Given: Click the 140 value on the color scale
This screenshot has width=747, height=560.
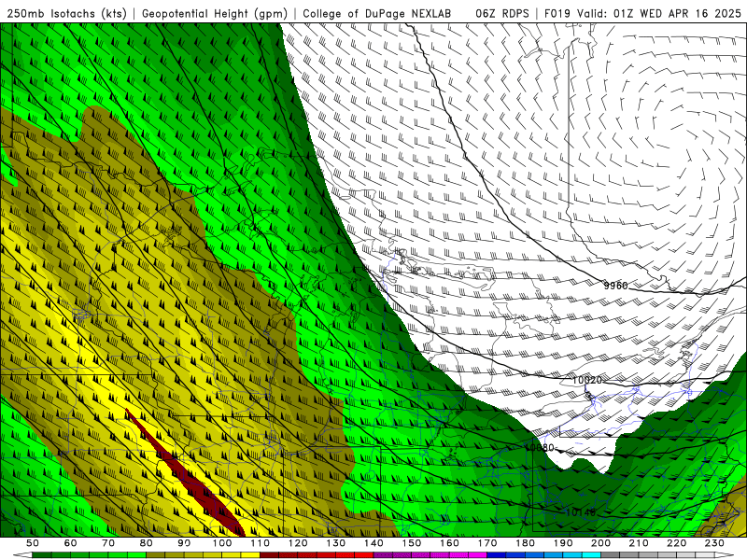Looking at the screenshot, I should (373, 543).
